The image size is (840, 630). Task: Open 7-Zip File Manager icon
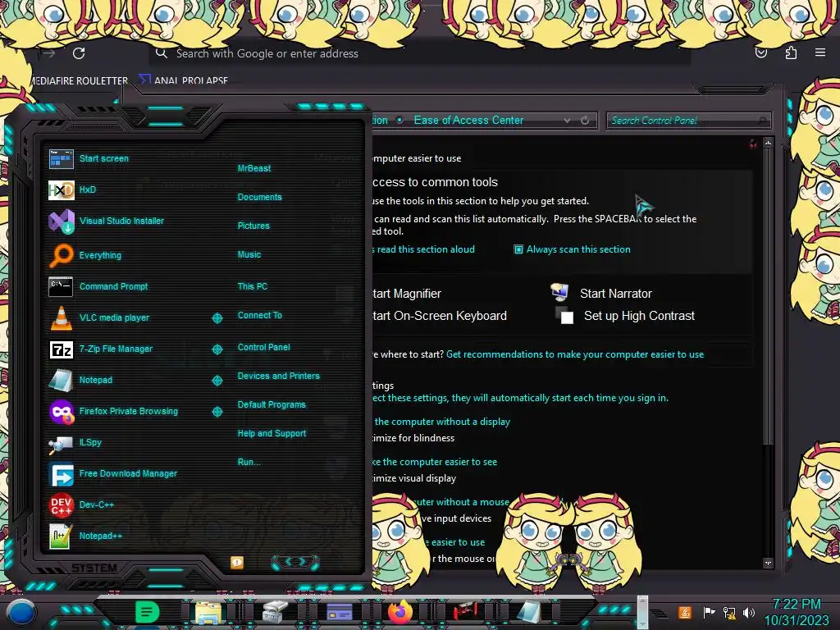click(x=61, y=349)
